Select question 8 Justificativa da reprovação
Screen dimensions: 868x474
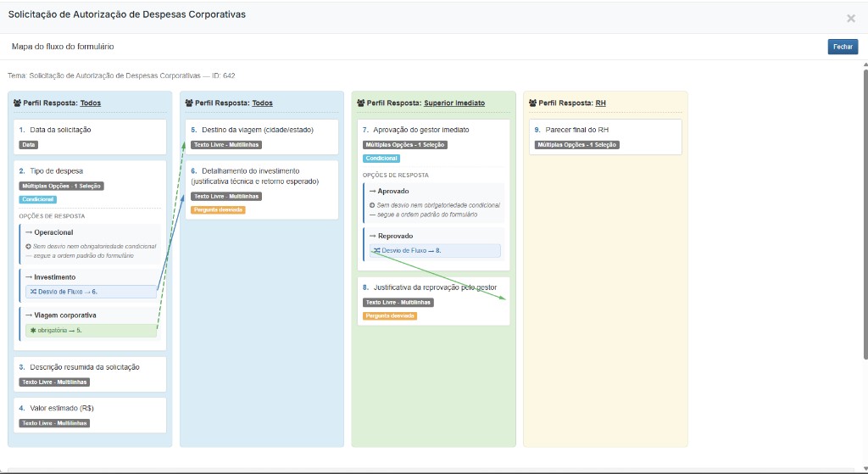click(433, 301)
